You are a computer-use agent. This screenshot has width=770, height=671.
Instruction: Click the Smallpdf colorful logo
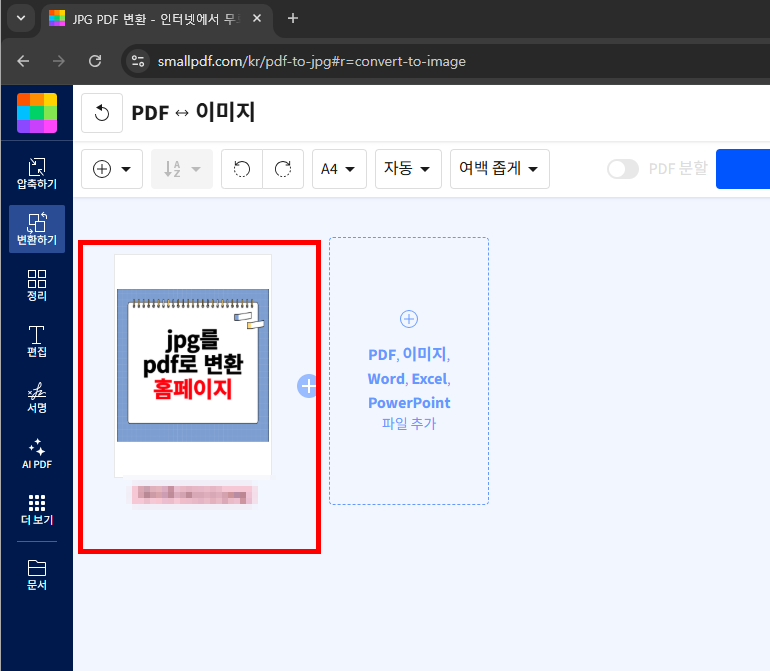(37, 113)
